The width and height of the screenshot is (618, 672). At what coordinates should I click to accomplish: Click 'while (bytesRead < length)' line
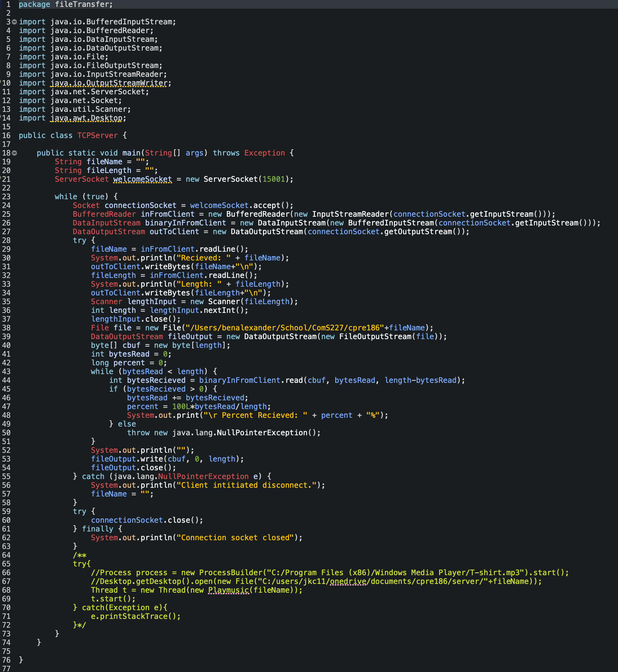[154, 372]
